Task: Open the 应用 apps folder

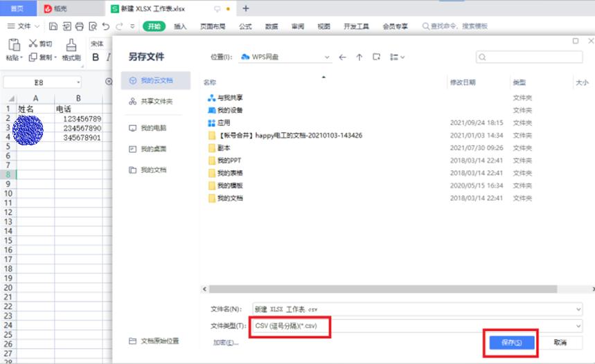Action: (x=219, y=123)
